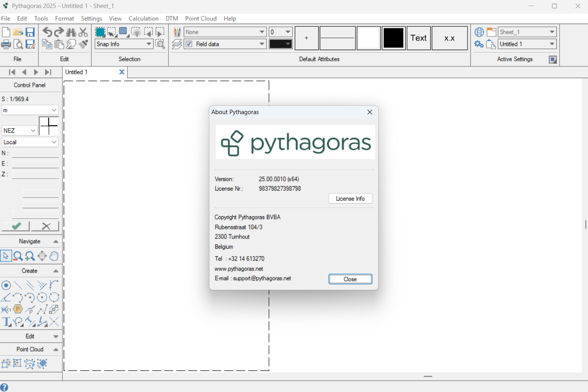Viewport: 588px width, 392px height.
Task: Select the Text creation tool
Action: tap(6, 322)
